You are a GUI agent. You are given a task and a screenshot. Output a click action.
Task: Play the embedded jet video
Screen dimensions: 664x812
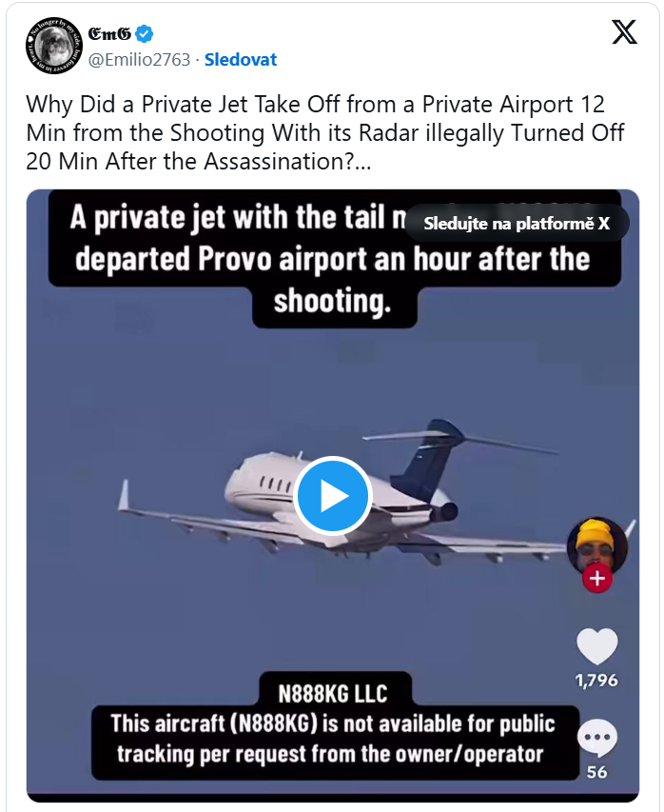pos(332,495)
